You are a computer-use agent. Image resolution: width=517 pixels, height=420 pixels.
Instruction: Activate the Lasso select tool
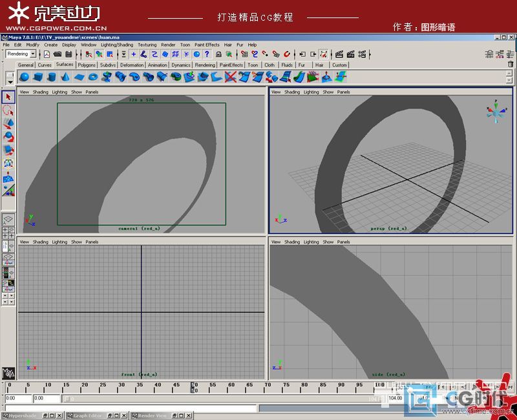8,110
